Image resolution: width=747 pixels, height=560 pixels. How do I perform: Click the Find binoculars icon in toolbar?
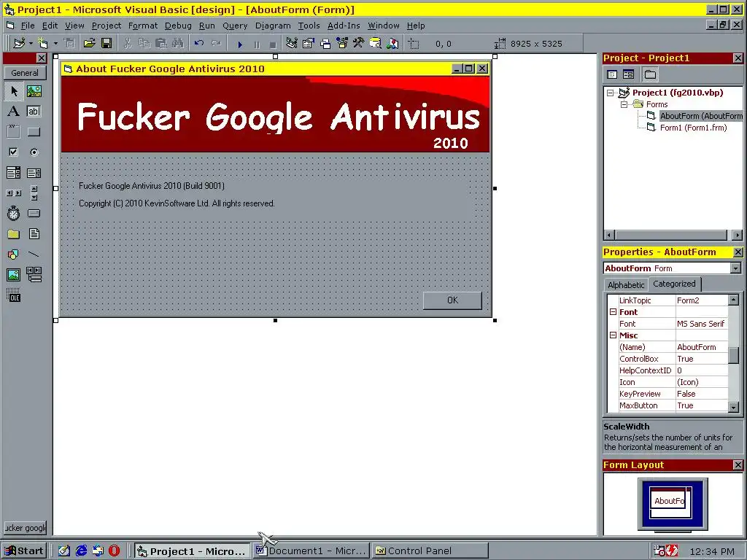(x=178, y=43)
